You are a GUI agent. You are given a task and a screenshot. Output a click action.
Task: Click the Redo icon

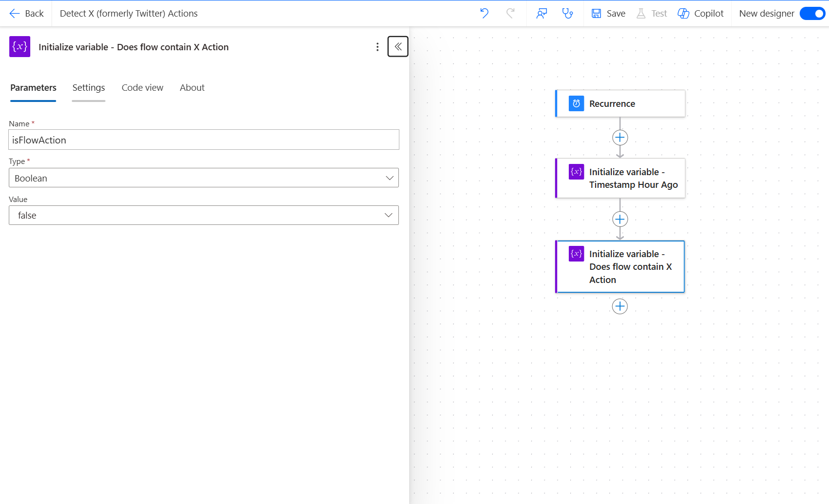[x=511, y=13]
